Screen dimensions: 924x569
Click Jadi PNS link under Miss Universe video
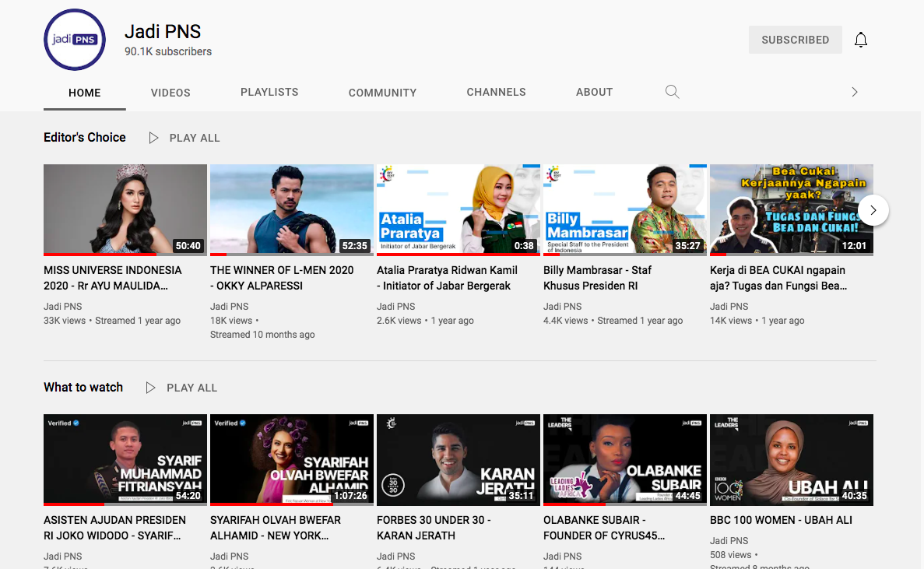click(62, 306)
